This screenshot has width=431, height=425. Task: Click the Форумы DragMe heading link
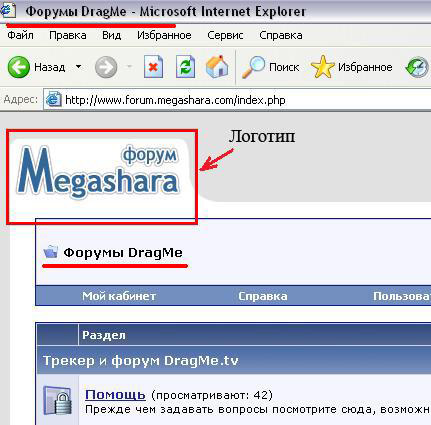coord(123,252)
